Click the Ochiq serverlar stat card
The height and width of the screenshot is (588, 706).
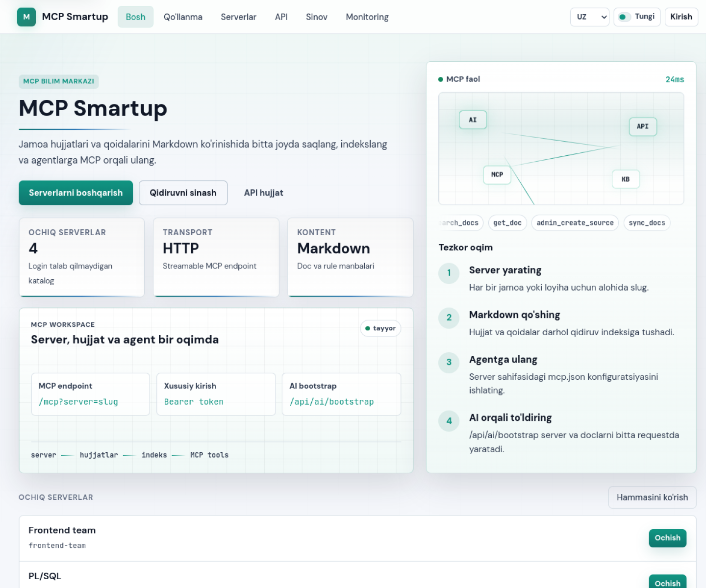click(82, 257)
